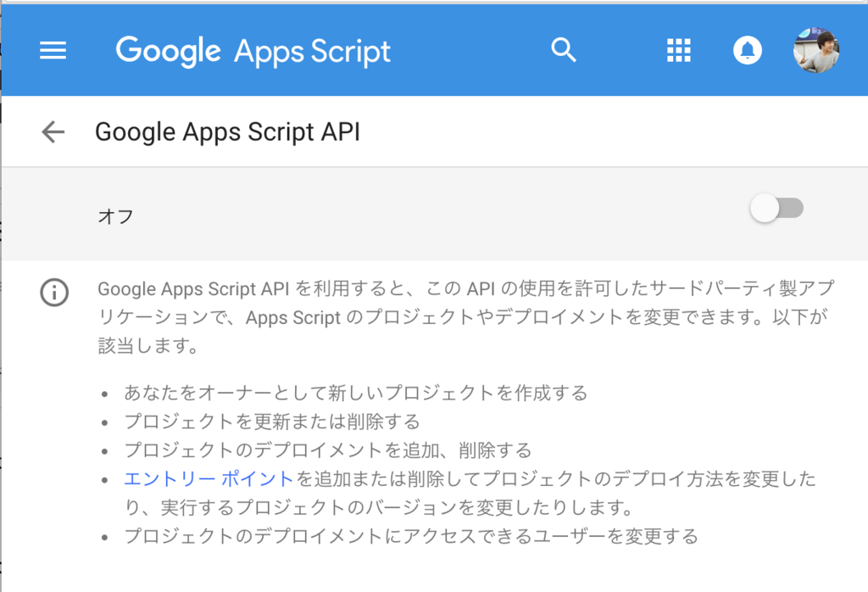
Task: Open the notifications bell
Action: pos(748,50)
